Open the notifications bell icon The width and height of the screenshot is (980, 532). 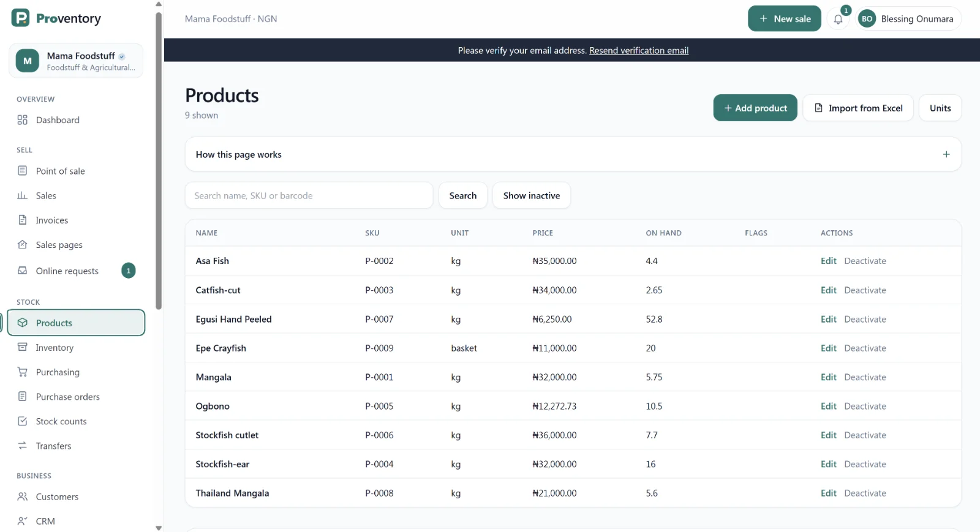point(838,19)
